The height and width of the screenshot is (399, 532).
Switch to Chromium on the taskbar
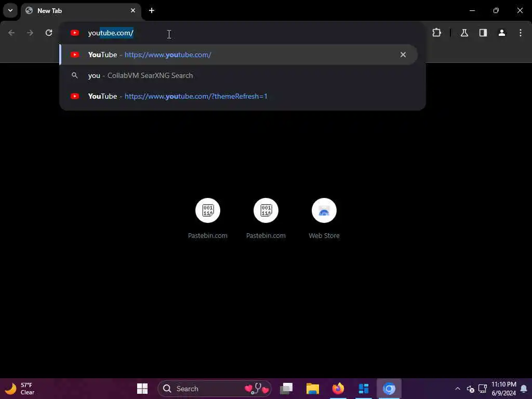389,389
